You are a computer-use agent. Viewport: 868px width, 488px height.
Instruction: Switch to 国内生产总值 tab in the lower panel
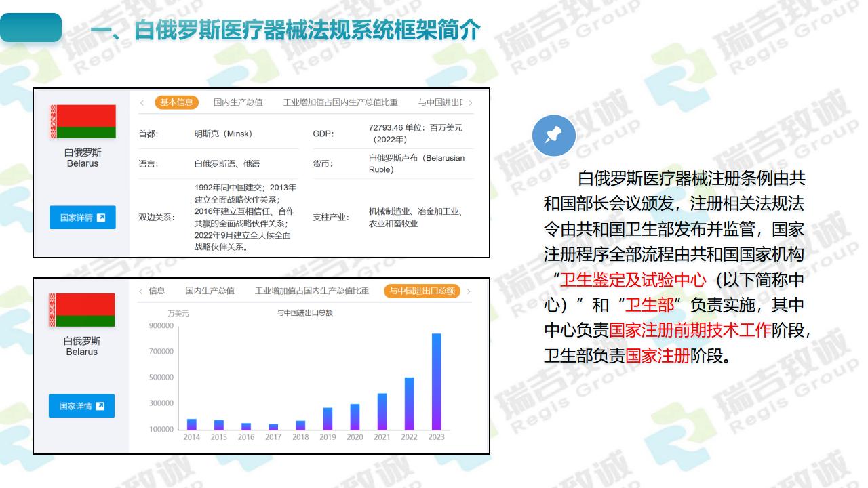point(210,291)
